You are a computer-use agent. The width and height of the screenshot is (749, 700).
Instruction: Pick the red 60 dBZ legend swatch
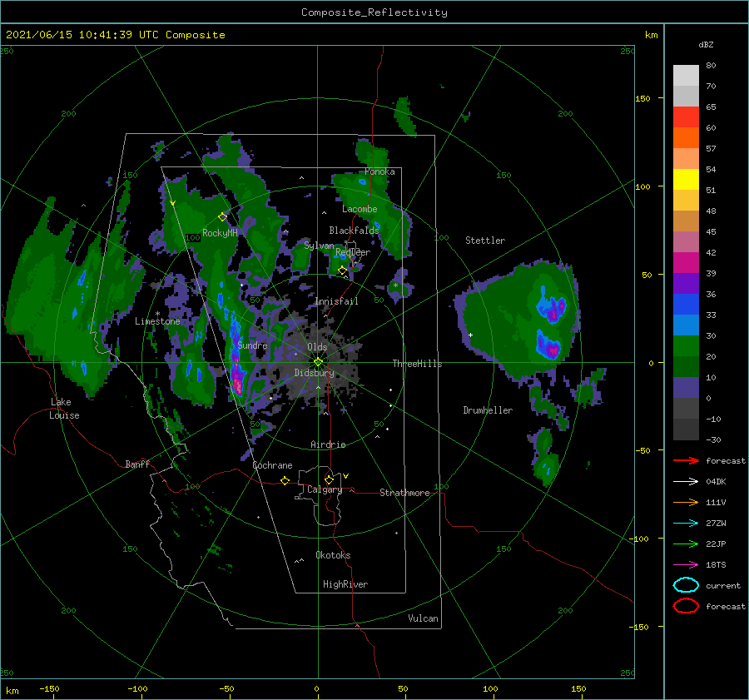686,117
